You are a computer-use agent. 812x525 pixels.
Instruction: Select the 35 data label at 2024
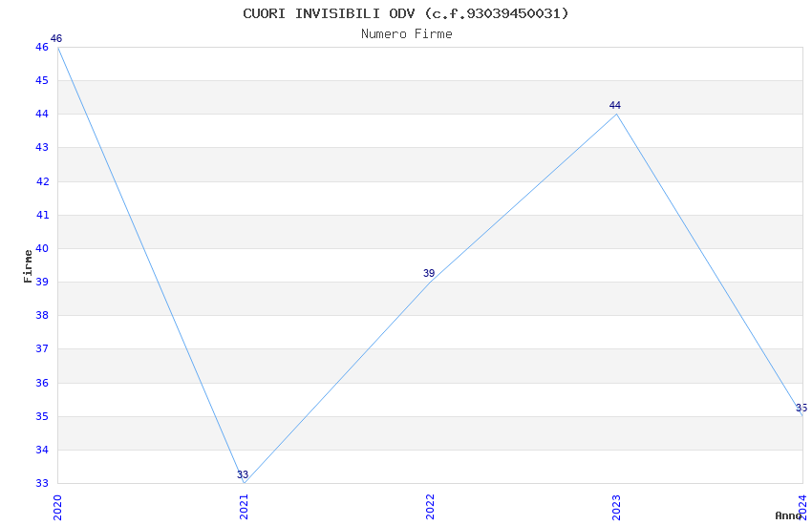coord(801,408)
